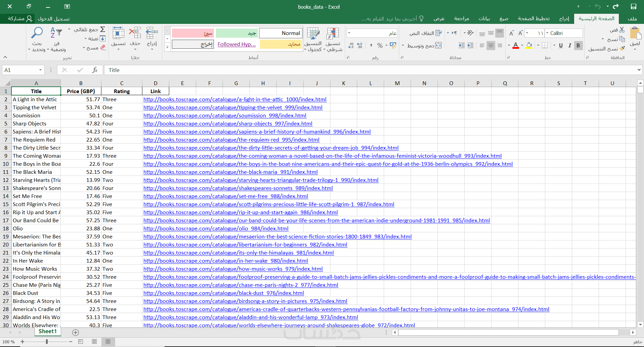Collapse the ribbon with the chevron

[5, 57]
